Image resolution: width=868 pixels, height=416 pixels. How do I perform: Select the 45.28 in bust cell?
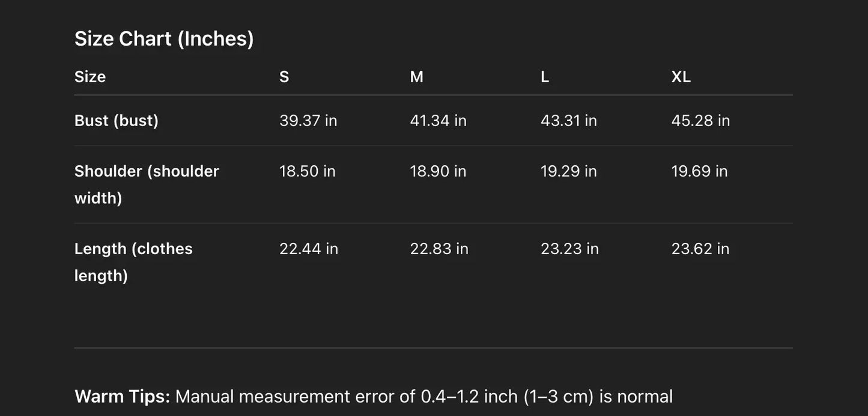(700, 120)
